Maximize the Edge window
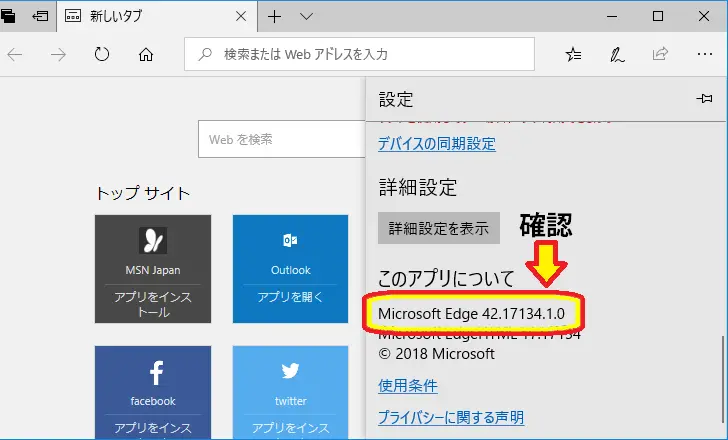The width and height of the screenshot is (728, 440). coord(658,16)
